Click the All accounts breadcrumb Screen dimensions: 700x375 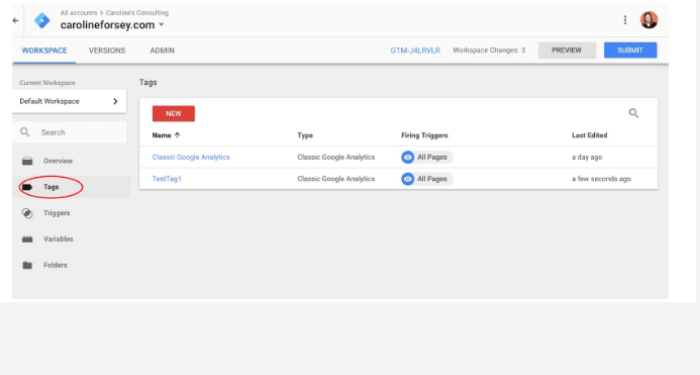pos(79,13)
